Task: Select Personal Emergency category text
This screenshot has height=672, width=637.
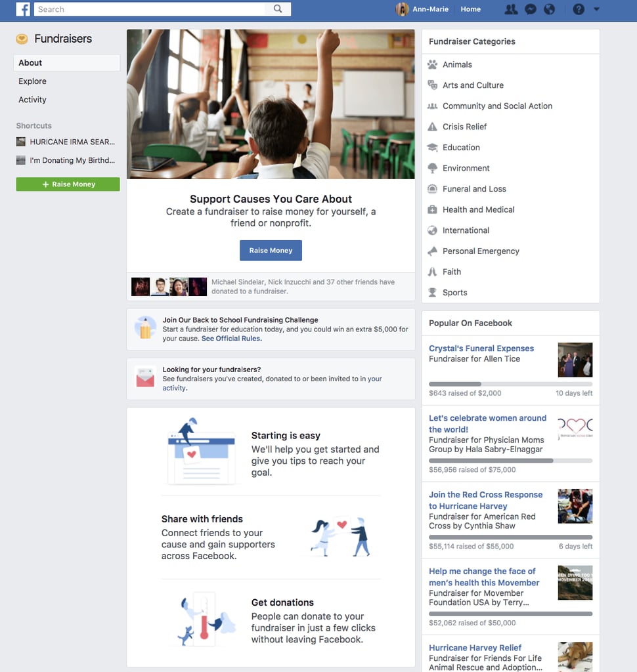Action: point(481,251)
